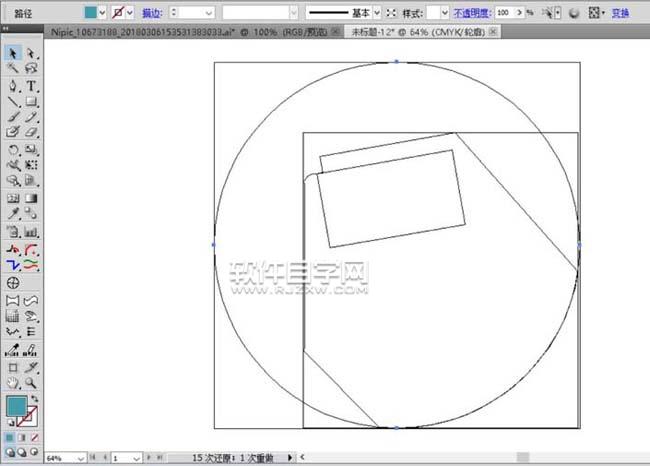Image resolution: width=650 pixels, height=466 pixels.
Task: Select the Scale tool
Action: click(31, 149)
